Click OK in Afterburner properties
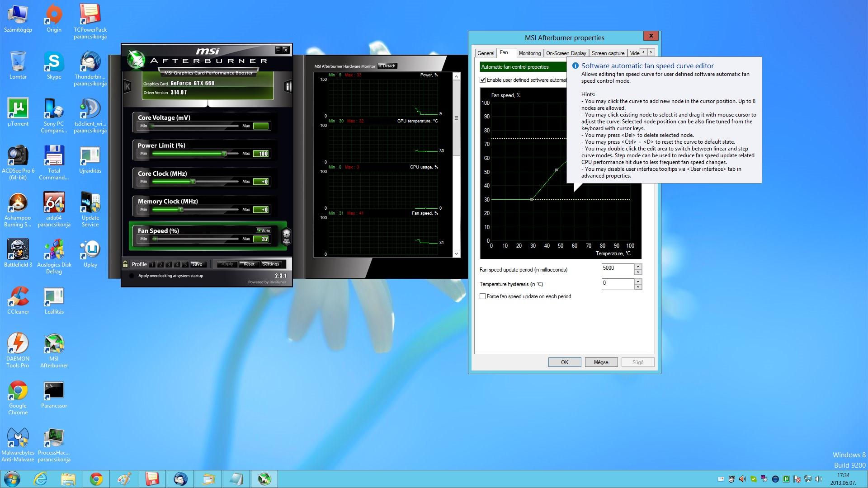 [565, 362]
